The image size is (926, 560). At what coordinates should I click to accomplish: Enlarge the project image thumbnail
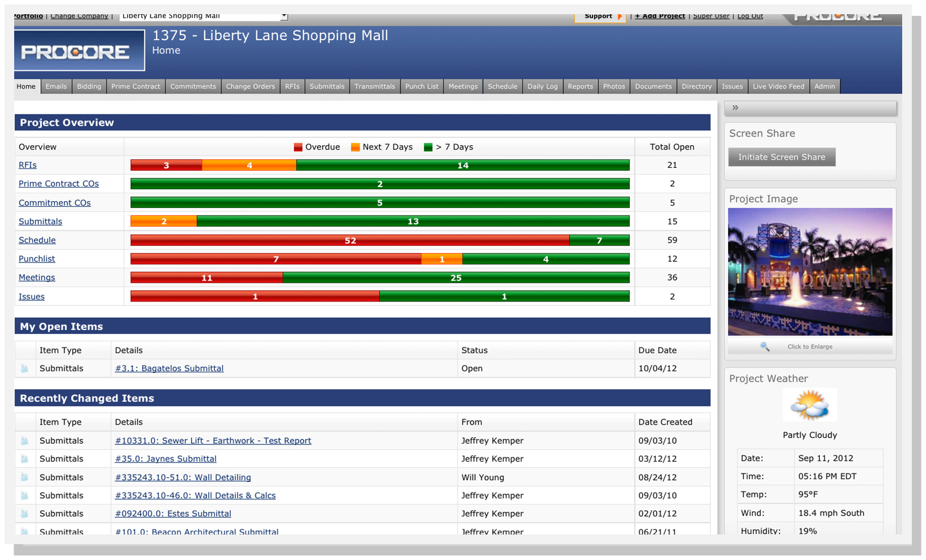(x=810, y=272)
